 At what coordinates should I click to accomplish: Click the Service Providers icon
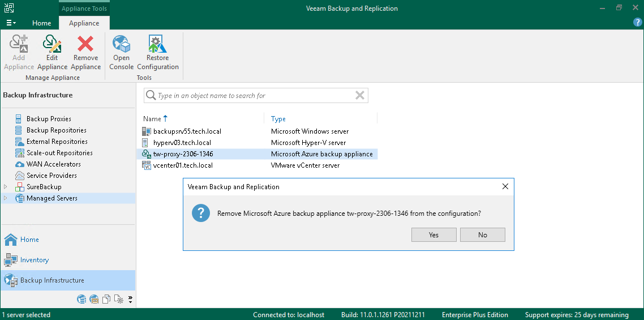coord(19,176)
